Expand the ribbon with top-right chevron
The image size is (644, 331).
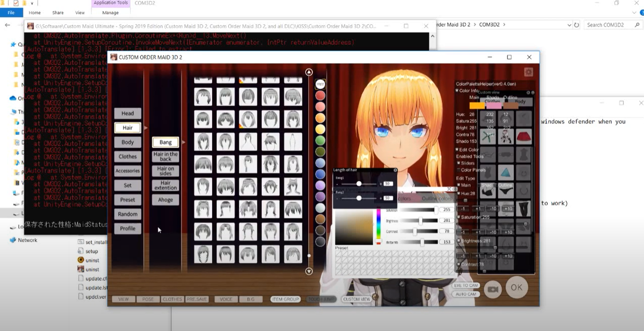(x=634, y=12)
